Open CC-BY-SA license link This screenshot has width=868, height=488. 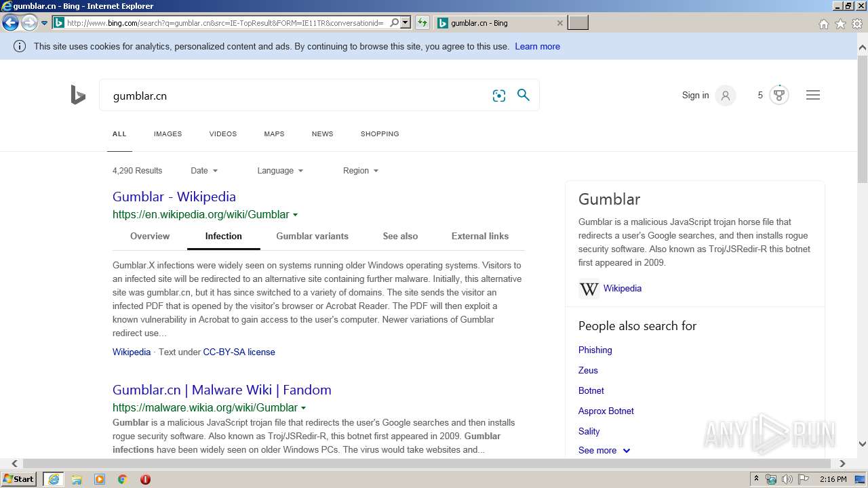click(239, 352)
